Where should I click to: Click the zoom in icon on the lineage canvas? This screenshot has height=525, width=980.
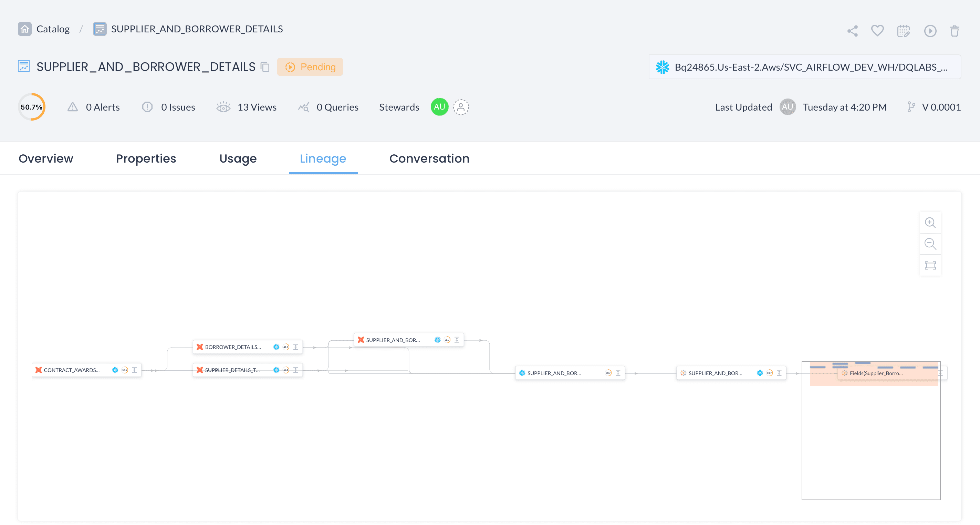tap(930, 222)
